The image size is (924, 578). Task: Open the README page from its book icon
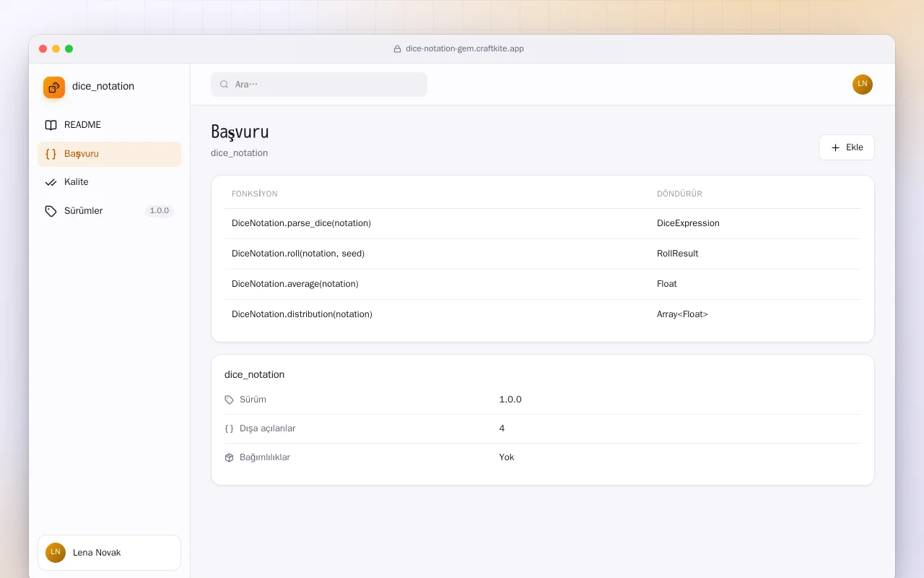51,125
